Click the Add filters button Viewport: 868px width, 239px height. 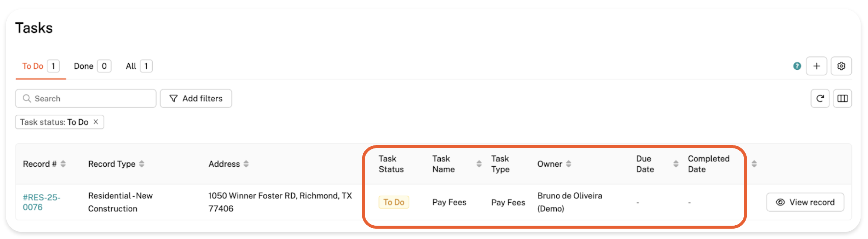pyautogui.click(x=196, y=98)
